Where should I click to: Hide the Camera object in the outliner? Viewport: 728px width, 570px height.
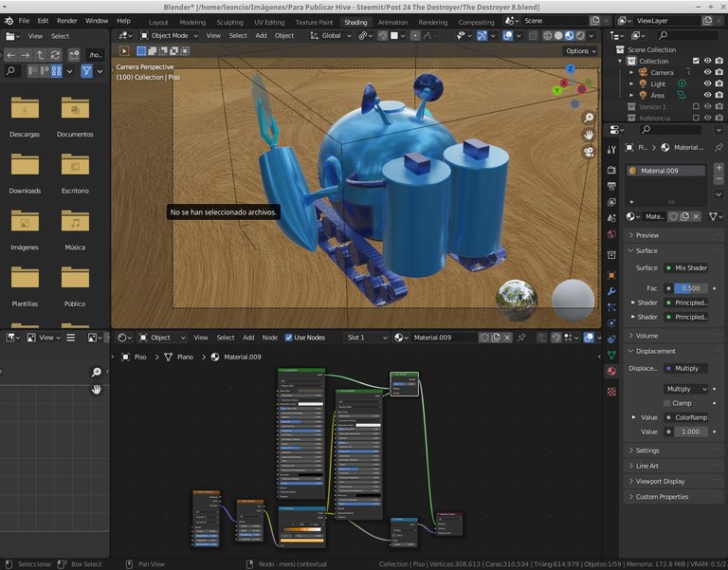707,72
